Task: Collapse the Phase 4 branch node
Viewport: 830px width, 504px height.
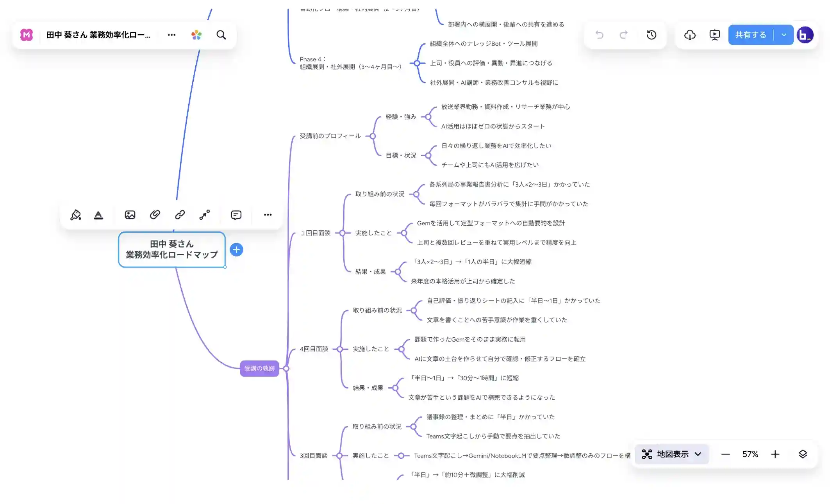Action: coord(417,63)
